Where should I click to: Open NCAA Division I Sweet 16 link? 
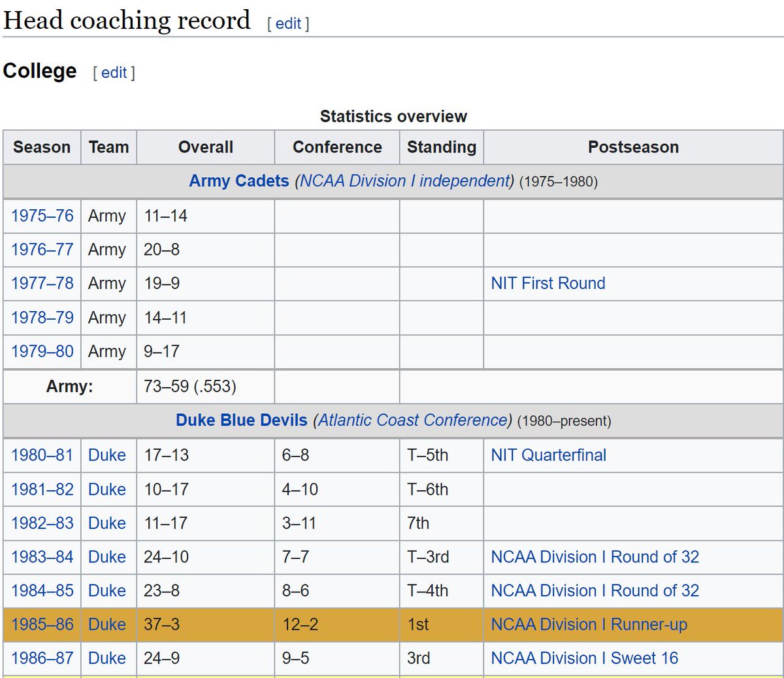coord(585,658)
